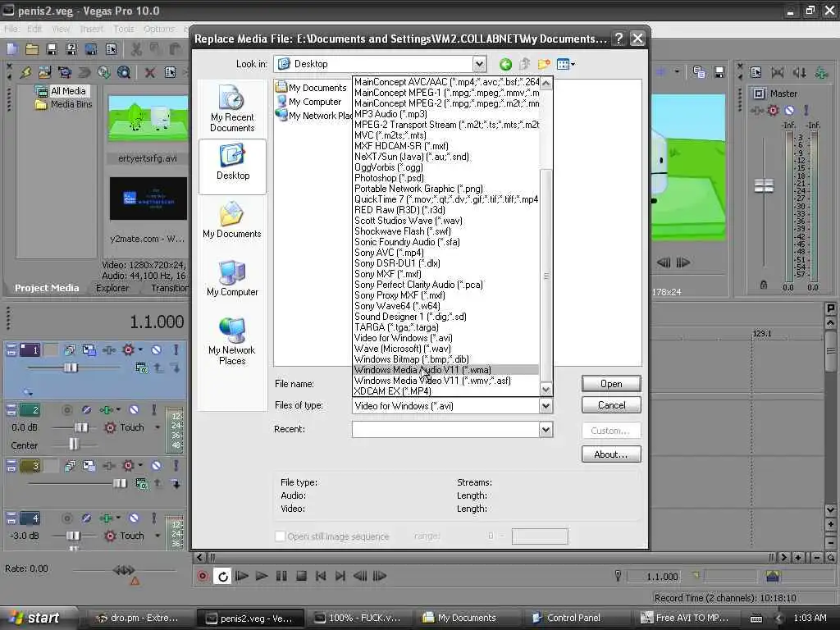840x630 pixels.
Task: Open the Look in Desktop dropdown
Action: coord(479,64)
